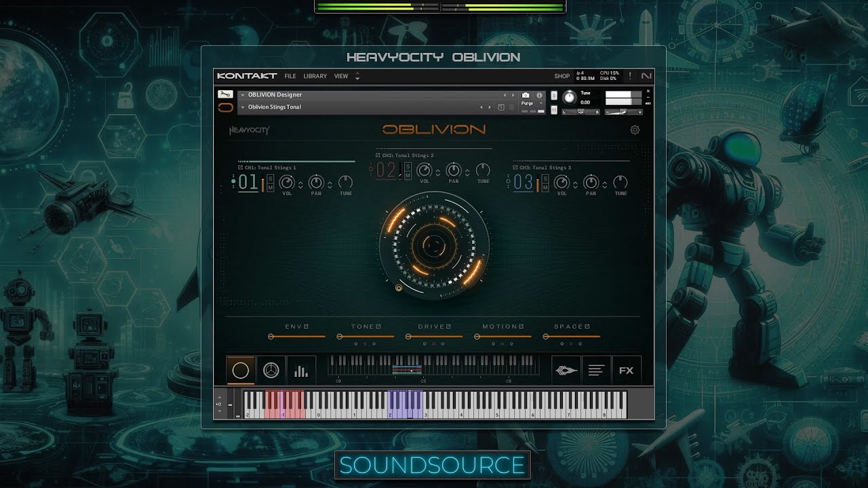This screenshot has height=488, width=868.
Task: Toggle instrument Solo button in Kontakt header
Action: (x=554, y=96)
